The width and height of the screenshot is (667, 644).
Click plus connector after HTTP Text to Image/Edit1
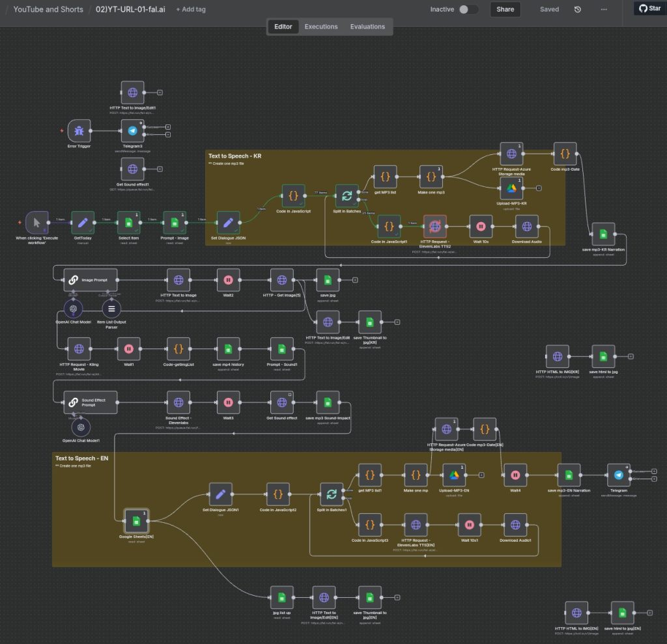160,93
